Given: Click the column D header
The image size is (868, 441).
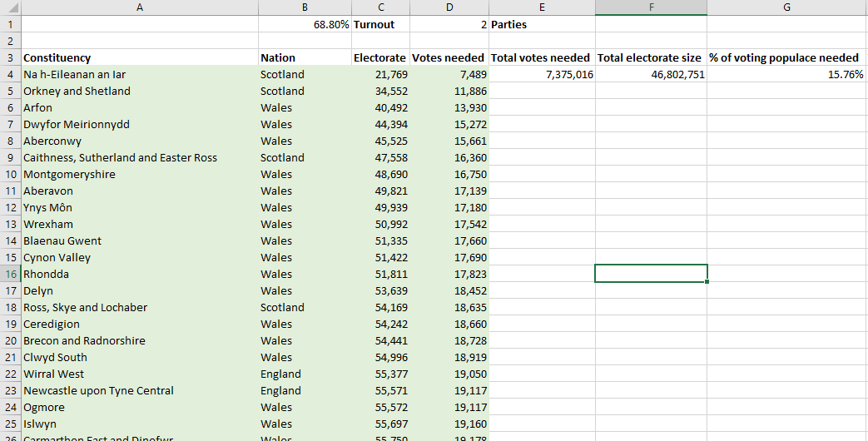Looking at the screenshot, I should (449, 7).
